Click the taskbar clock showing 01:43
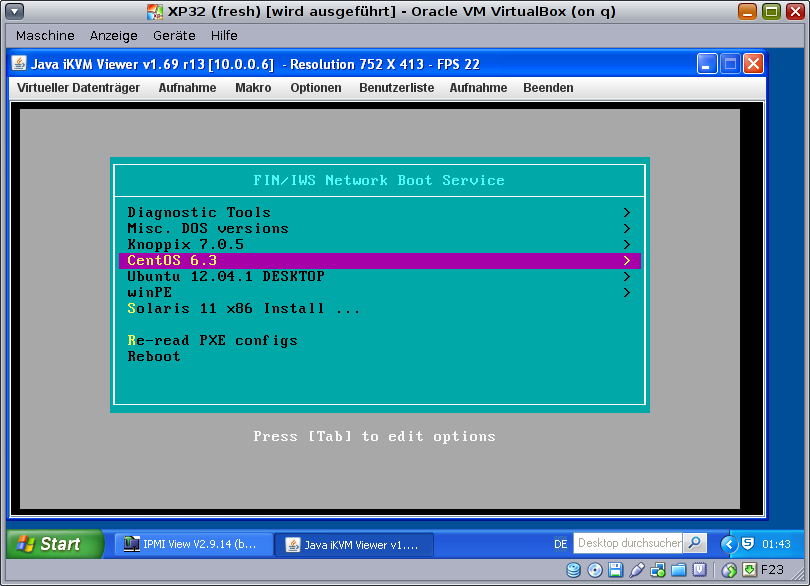Screen dimensions: 810x586 point(776,544)
